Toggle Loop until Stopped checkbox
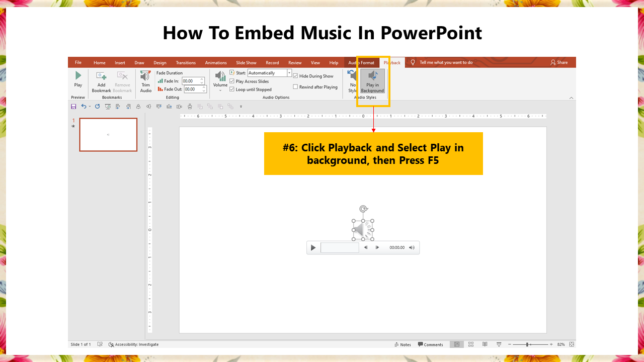Screen dimensions: 644x362 click(x=232, y=89)
